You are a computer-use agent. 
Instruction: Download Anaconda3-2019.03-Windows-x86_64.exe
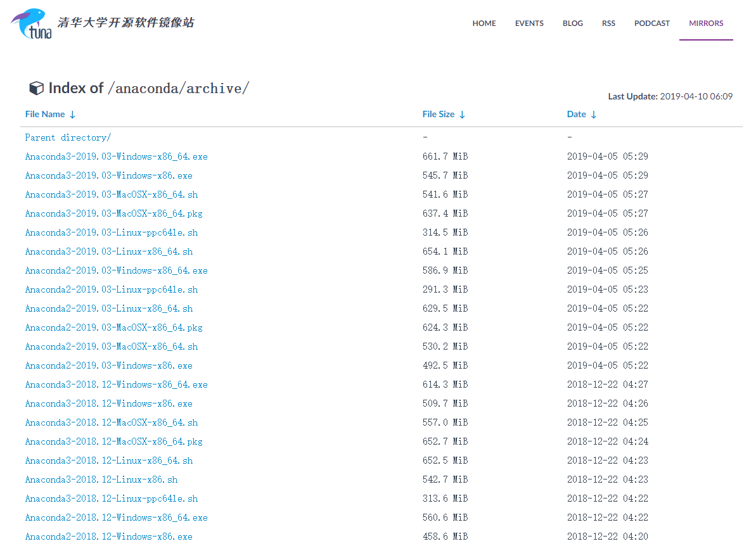(x=116, y=156)
